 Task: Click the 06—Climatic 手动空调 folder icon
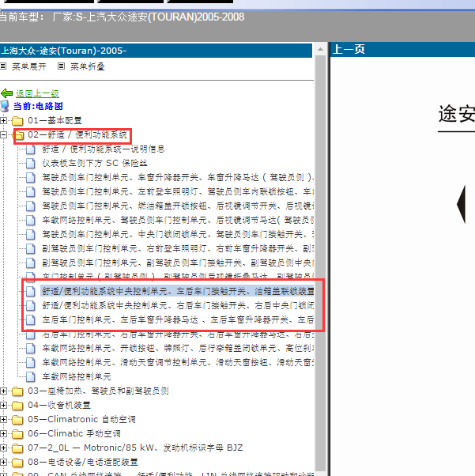[x=17, y=434]
